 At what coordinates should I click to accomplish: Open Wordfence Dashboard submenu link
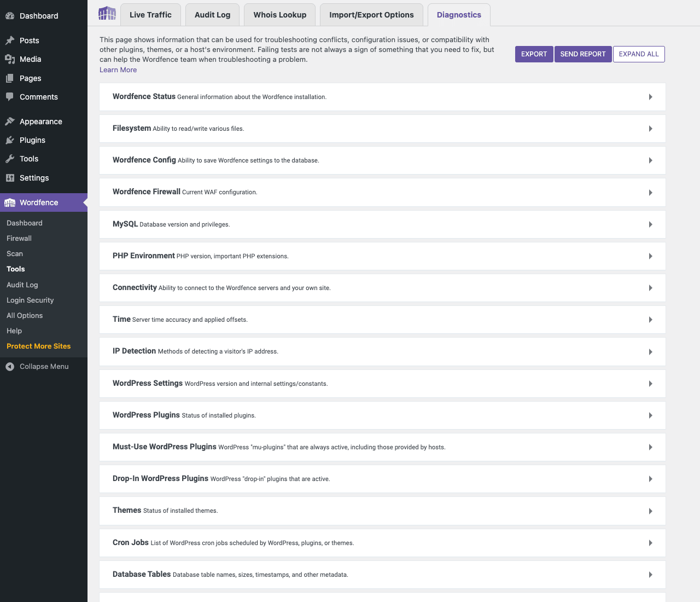point(25,223)
